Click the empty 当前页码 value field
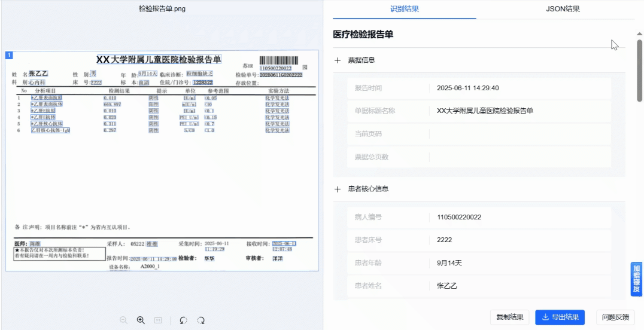Viewport: 644px width, 330px height. [x=520, y=134]
